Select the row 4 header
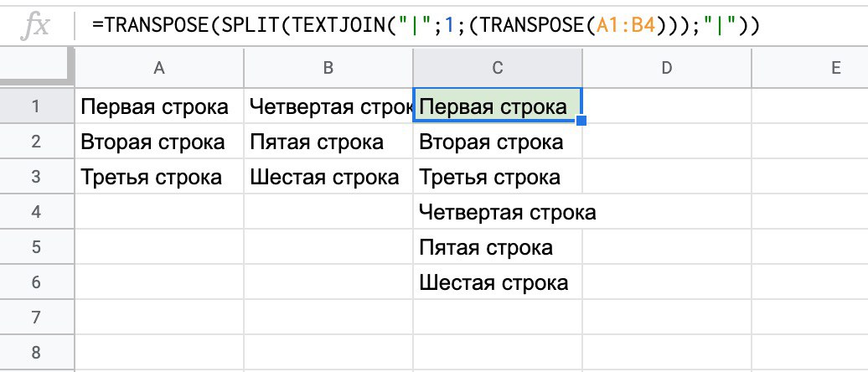This screenshot has height=372, width=868. (x=37, y=212)
